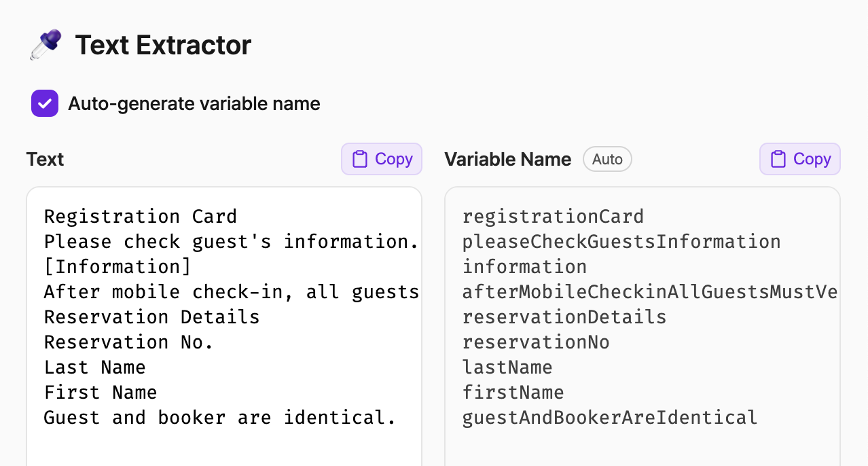
Task: Click the afterMobileCheckinAllGuestsMustVe variable line
Action: click(x=649, y=292)
